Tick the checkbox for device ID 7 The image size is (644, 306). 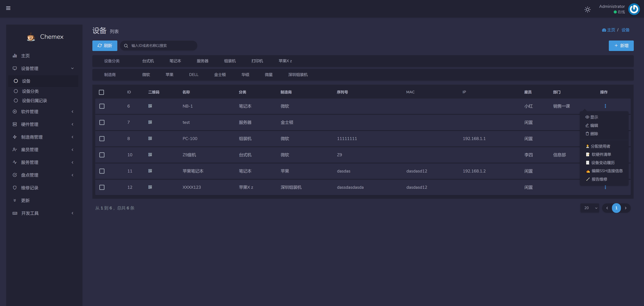(x=102, y=122)
